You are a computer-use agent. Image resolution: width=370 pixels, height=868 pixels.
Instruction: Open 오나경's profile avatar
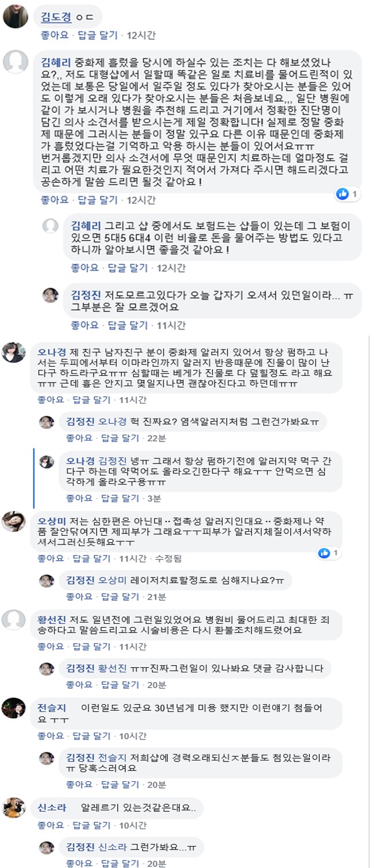point(13,352)
